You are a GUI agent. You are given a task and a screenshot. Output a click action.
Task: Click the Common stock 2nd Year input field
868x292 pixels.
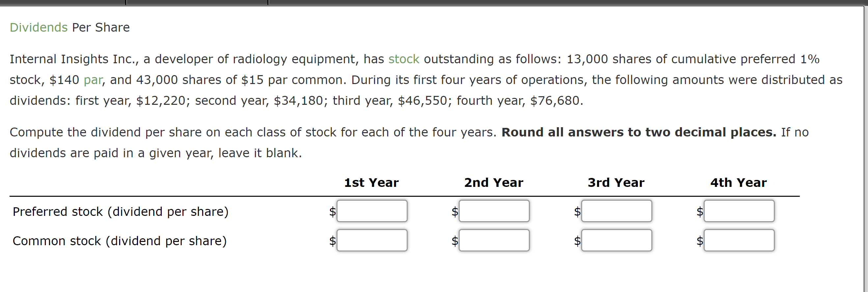tap(494, 240)
